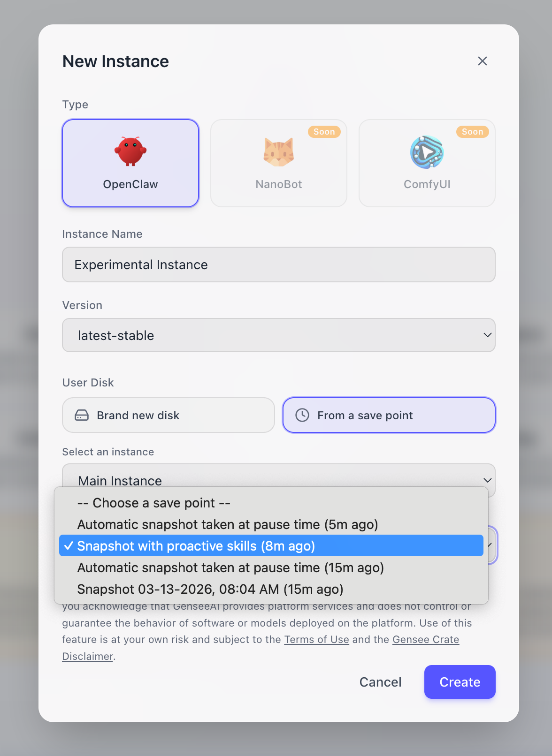This screenshot has height=756, width=552.
Task: Click the Soon badge on ComfyUI card
Action: coord(472,132)
